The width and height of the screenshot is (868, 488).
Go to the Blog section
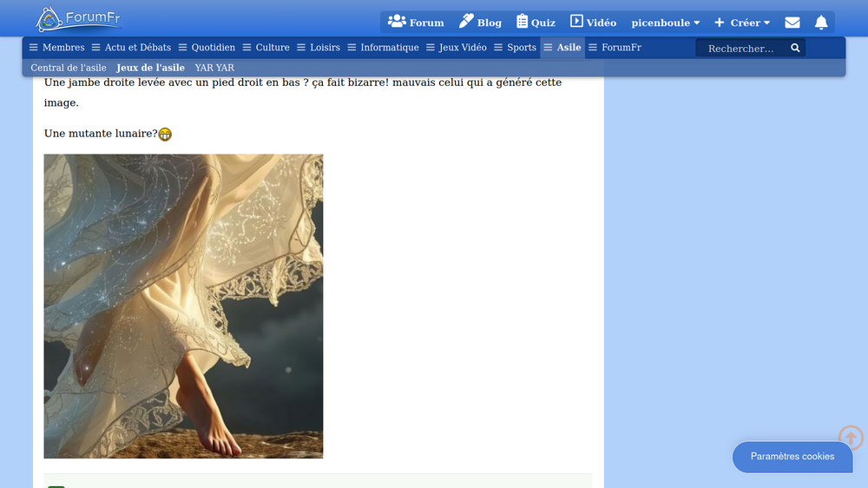(480, 23)
